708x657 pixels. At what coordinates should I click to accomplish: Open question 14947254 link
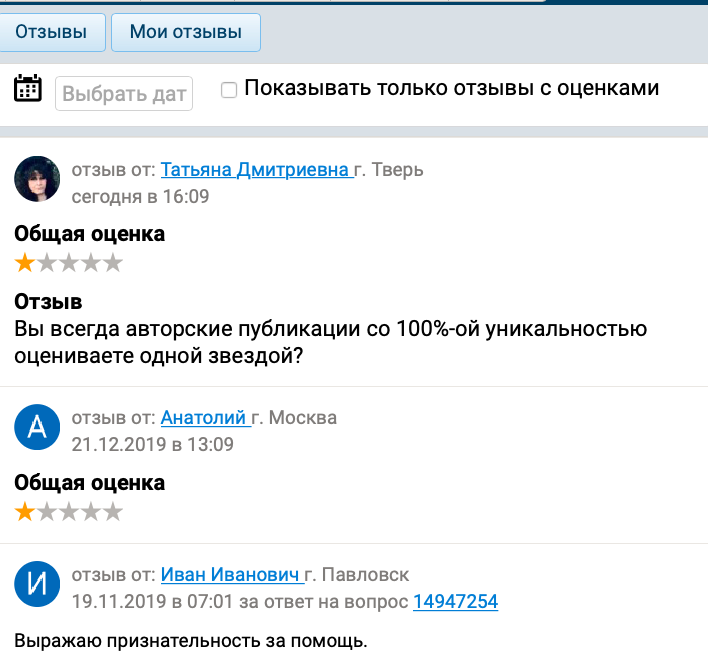click(x=455, y=601)
